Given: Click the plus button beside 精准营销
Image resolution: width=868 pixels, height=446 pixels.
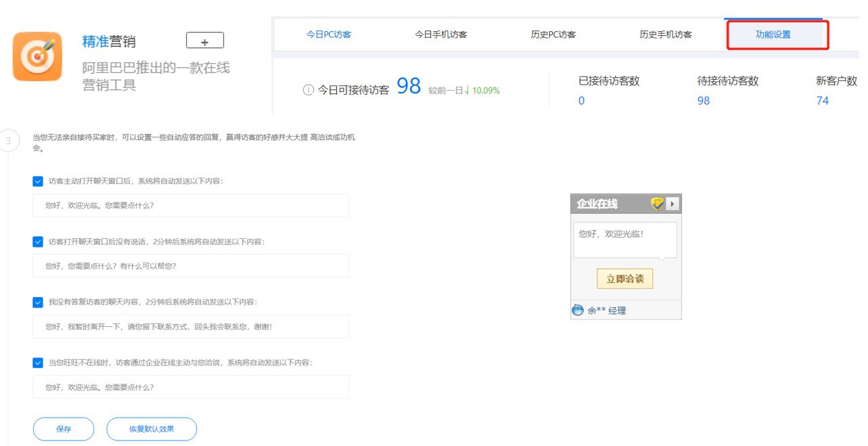Looking at the screenshot, I should [204, 41].
